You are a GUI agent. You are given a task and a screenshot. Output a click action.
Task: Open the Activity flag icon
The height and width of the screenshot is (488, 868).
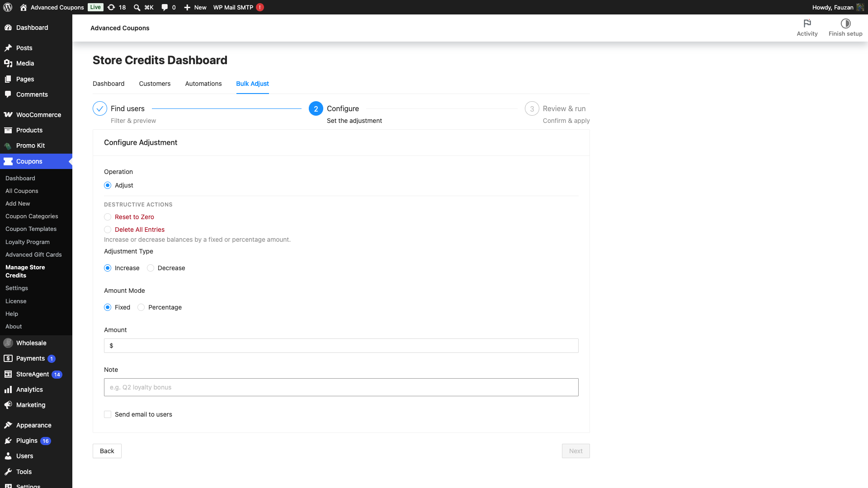pos(807,23)
